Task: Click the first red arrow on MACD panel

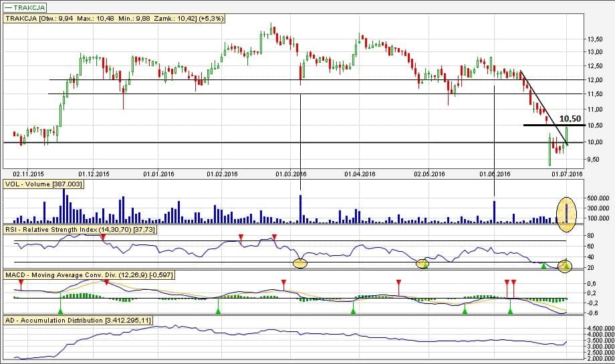Action: tap(21, 284)
